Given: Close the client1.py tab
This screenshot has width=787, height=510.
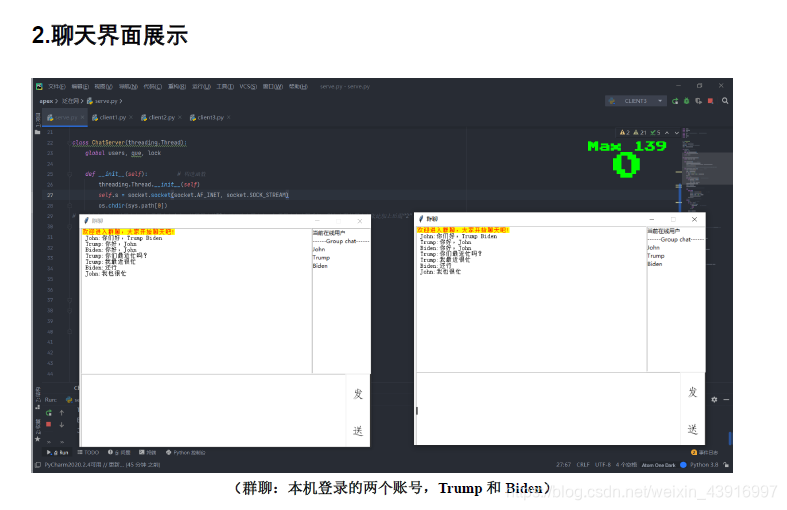Looking at the screenshot, I should tap(131, 117).
